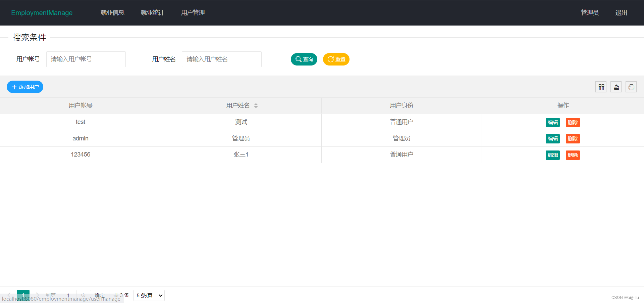Select the cell '测试'
Image resolution: width=644 pixels, height=303 pixels.
tap(241, 122)
